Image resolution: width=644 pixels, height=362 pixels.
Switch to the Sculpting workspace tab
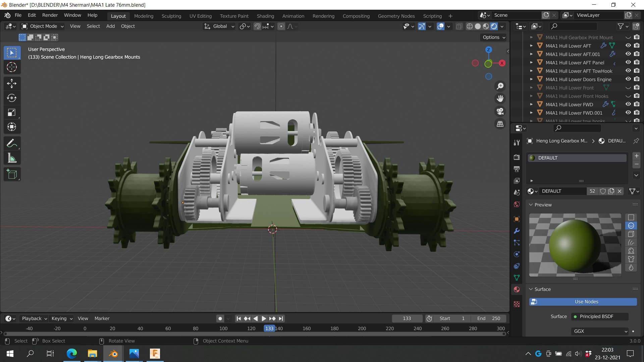171,16
